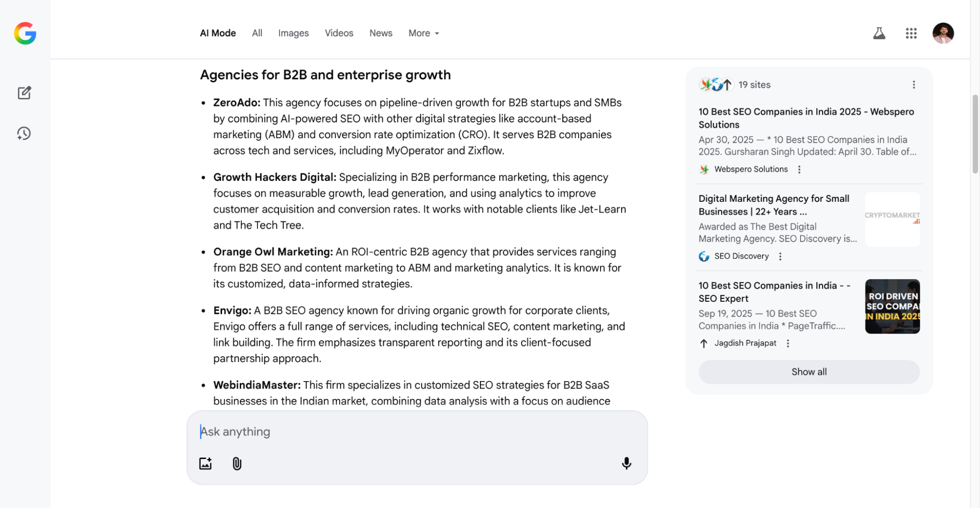Open the Google apps launcher grid
The image size is (980, 508).
(911, 33)
